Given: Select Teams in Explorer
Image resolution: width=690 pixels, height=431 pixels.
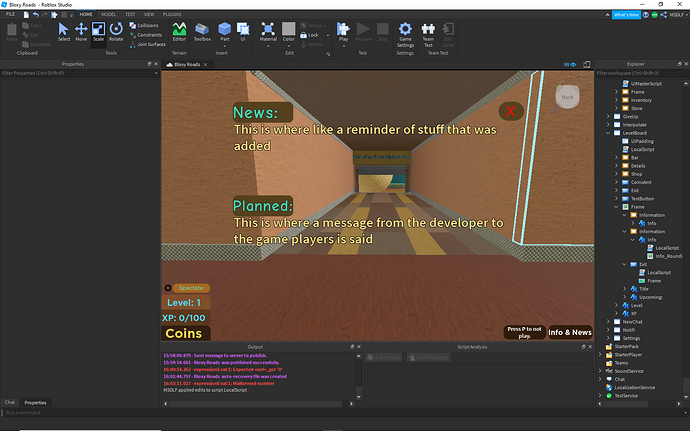Looking at the screenshot, I should pyautogui.click(x=617, y=363).
